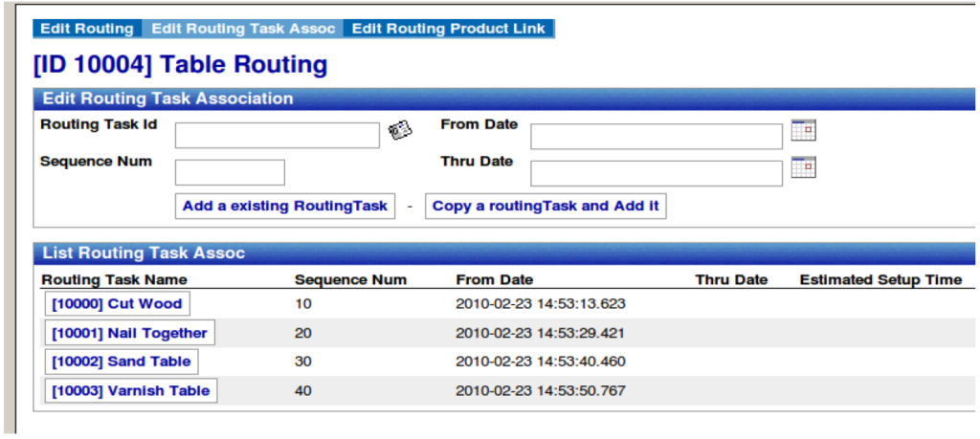Open the From Date calendar picker
The width and height of the screenshot is (980, 439).
[803, 131]
